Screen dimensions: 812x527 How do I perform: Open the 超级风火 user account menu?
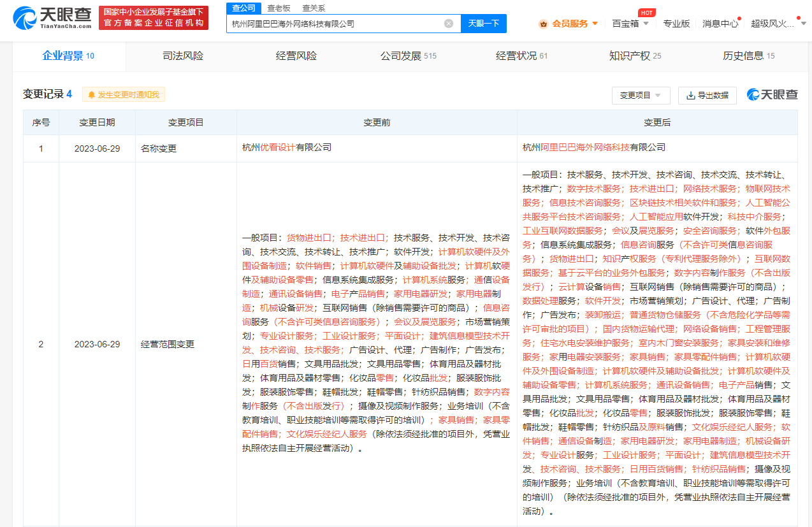point(778,24)
